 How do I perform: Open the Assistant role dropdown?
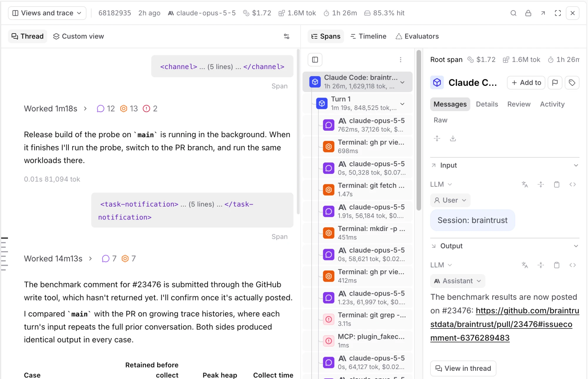point(457,281)
